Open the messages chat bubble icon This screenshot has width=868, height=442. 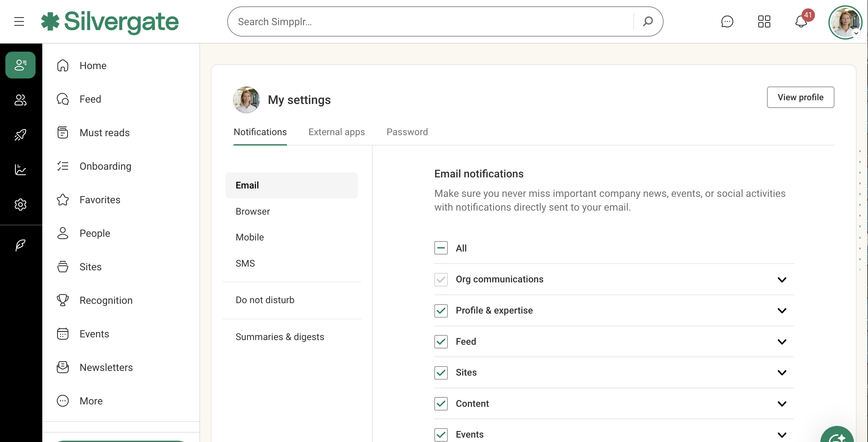[727, 22]
